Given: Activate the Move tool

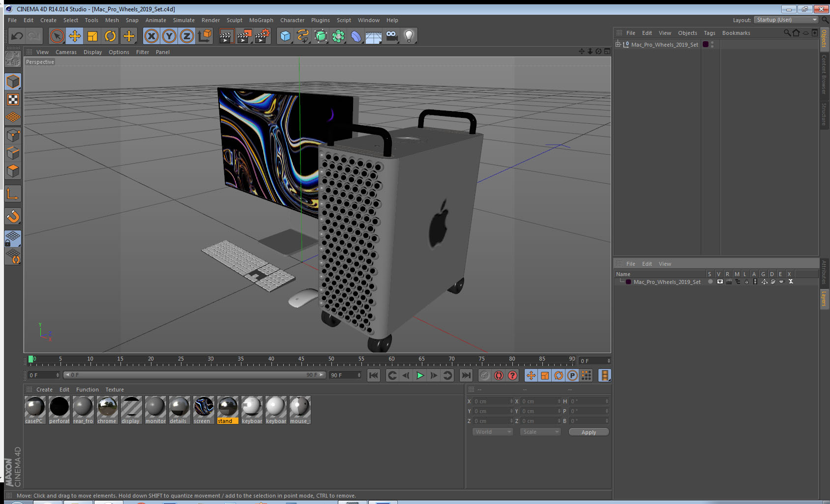Looking at the screenshot, I should tap(75, 36).
